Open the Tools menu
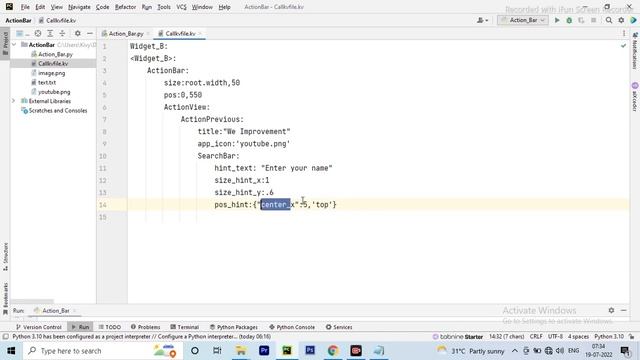 pyautogui.click(x=164, y=7)
